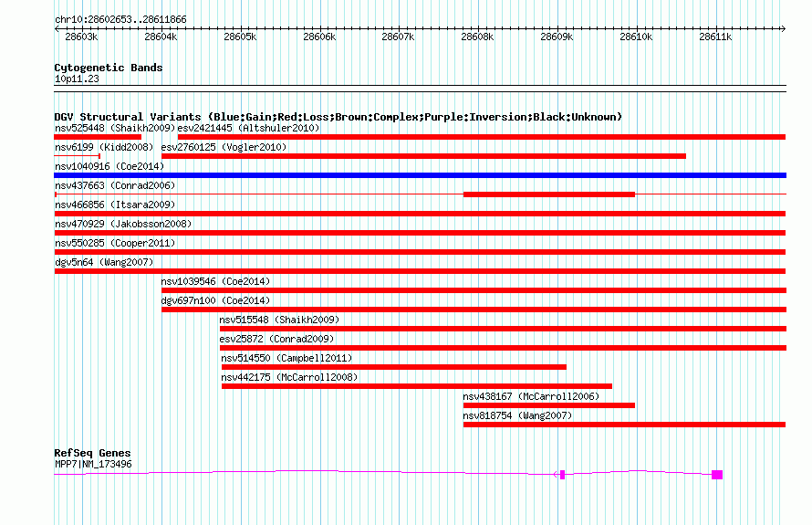Viewport: 812px width, 525px height.
Task: Click the chr10:28602653..28611866 coordinate label
Action: pos(120,20)
